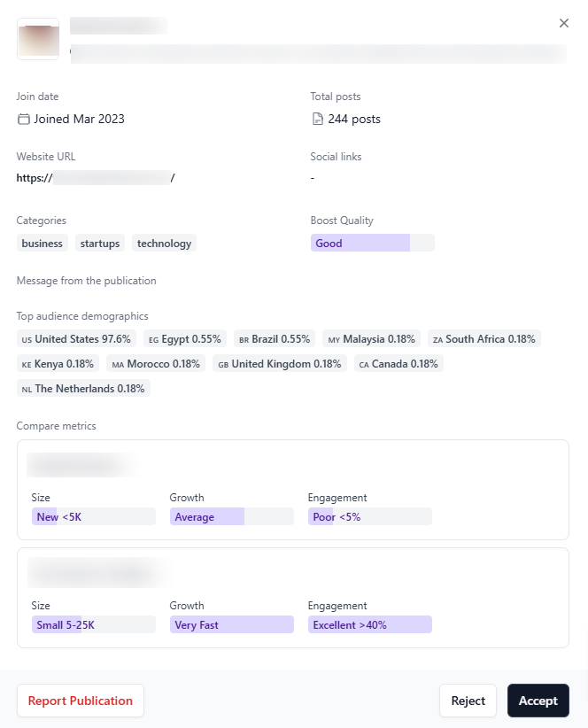
Task: Select the startups category tag
Action: coord(99,243)
